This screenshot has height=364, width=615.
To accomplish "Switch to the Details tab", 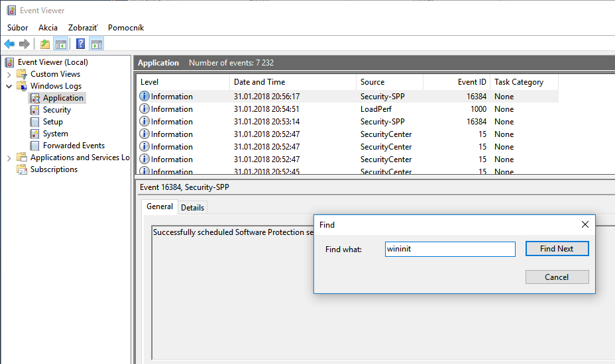I will coord(192,207).
